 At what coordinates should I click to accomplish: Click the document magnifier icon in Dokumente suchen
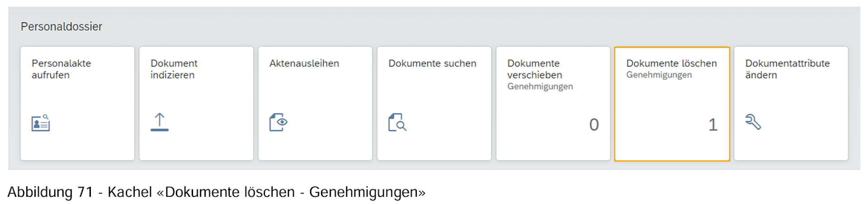point(397,122)
